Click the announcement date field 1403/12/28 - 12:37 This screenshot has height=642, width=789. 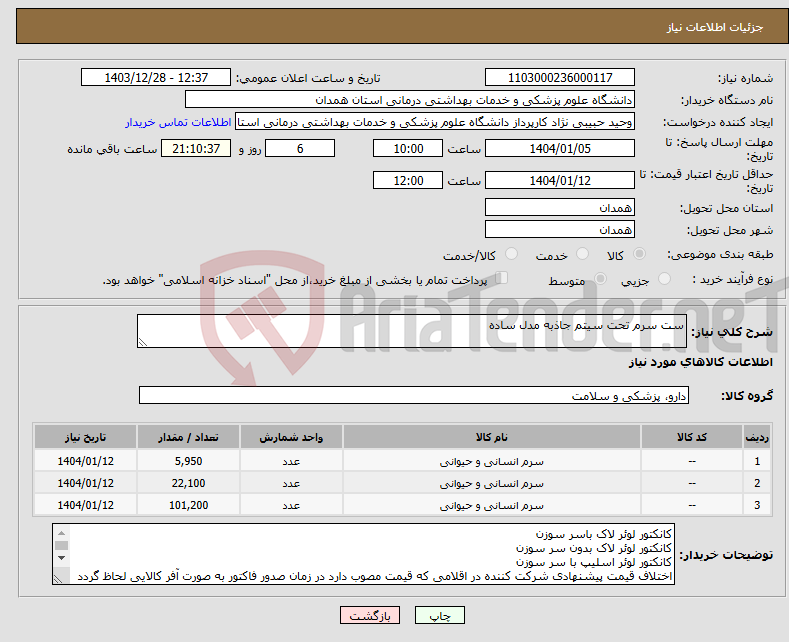[156, 77]
